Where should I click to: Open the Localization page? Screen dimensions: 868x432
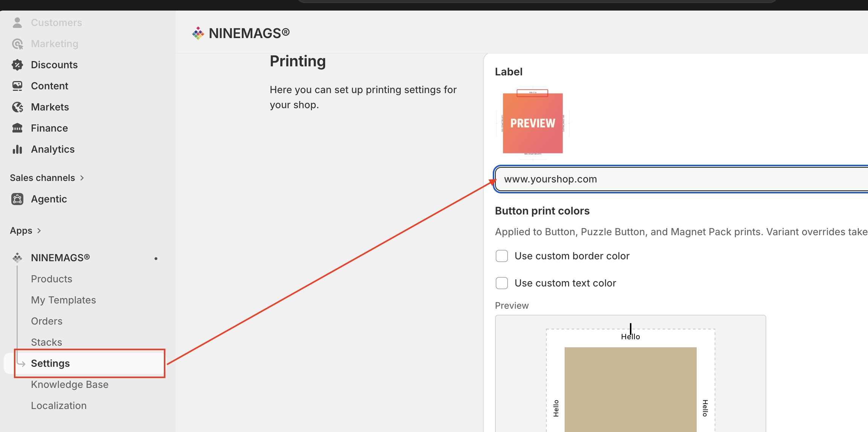tap(59, 406)
